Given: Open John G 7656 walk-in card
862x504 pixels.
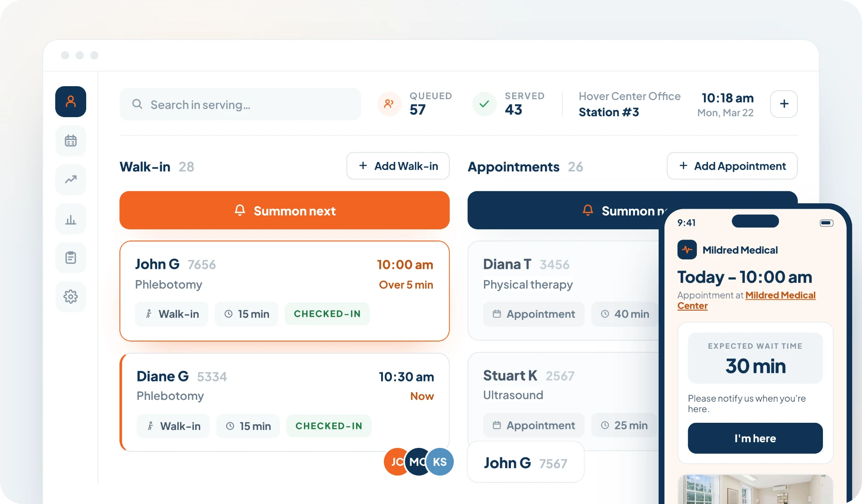Looking at the screenshot, I should [x=284, y=291].
